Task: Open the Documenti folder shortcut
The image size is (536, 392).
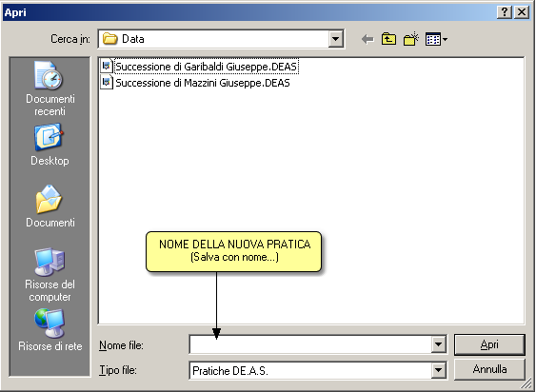Action: pos(50,206)
